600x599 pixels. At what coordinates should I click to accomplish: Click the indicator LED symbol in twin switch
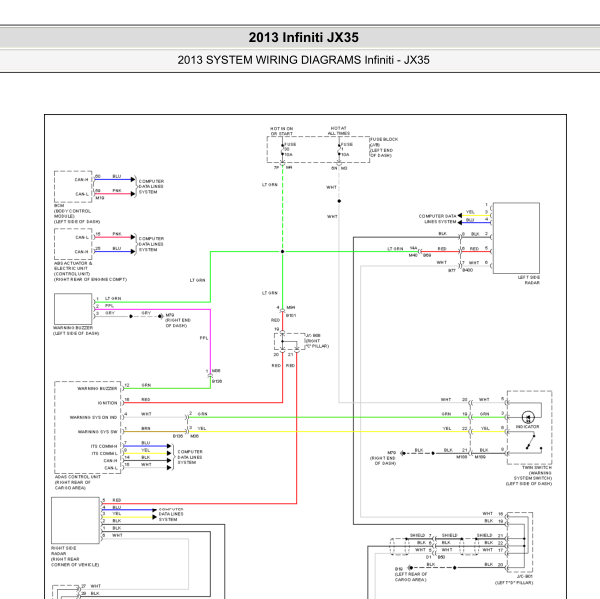click(x=528, y=417)
